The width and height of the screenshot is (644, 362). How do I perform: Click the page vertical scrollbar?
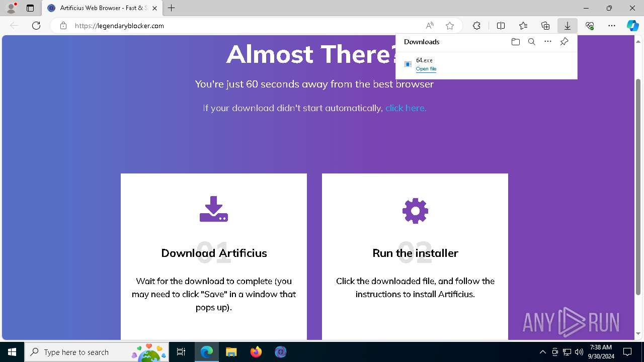click(x=638, y=186)
